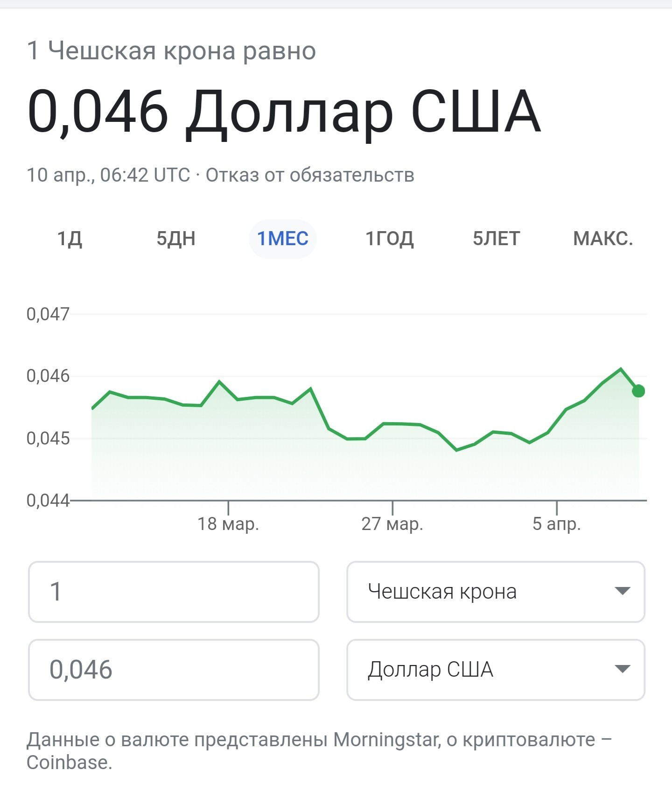Open the Отказ от обязательств disclaimer link
This screenshot has width=672, height=792.
point(311,175)
